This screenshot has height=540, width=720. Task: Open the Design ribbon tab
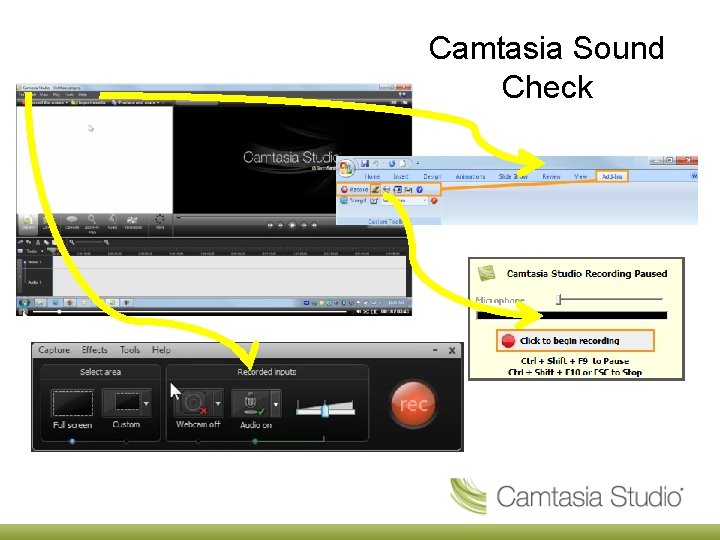click(432, 176)
